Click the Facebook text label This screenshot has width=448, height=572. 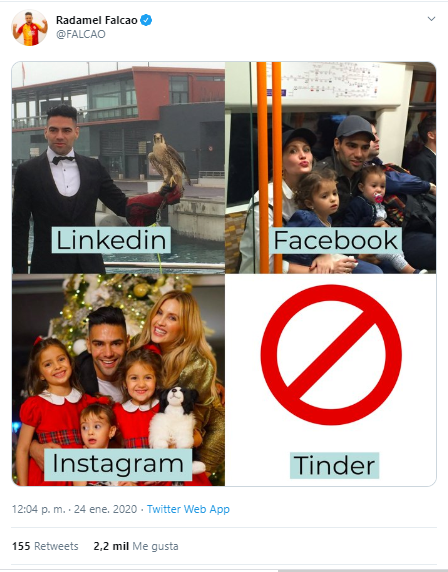336,240
